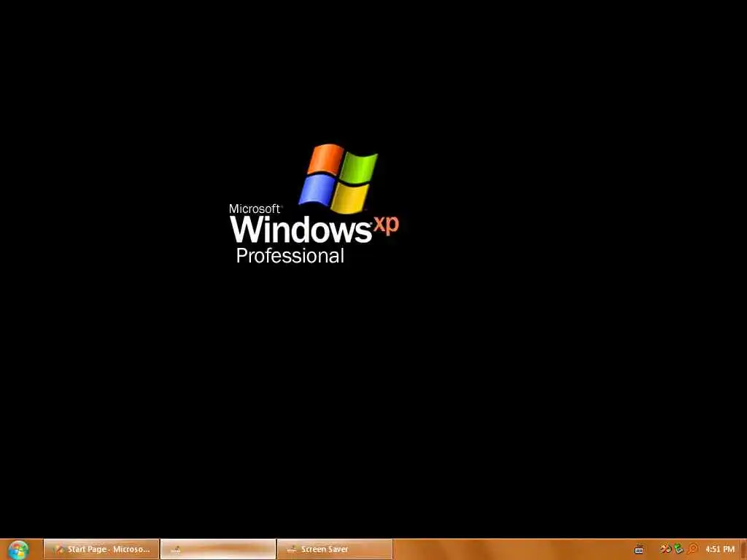Open the Start menu orb
This screenshot has width=747, height=560.
point(18,550)
